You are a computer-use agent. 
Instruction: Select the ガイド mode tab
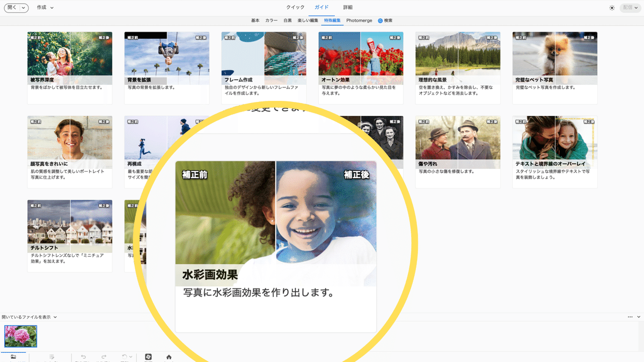tap(322, 8)
